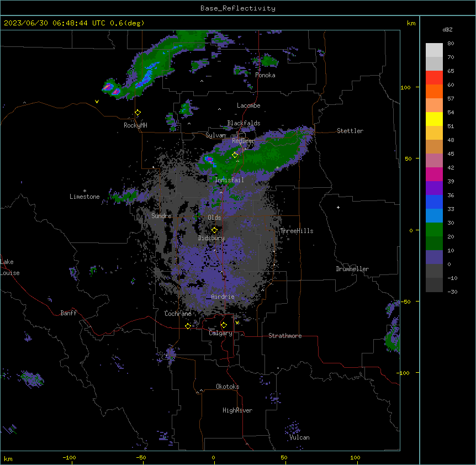Click the yellow diamond marker under Olds
The image size is (476, 465).
214,230
